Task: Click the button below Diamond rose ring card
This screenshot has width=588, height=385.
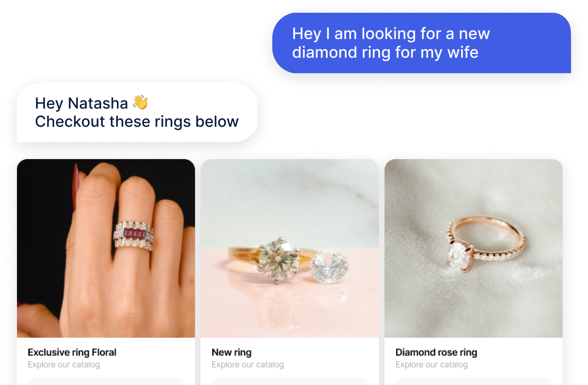Action: [x=474, y=381]
